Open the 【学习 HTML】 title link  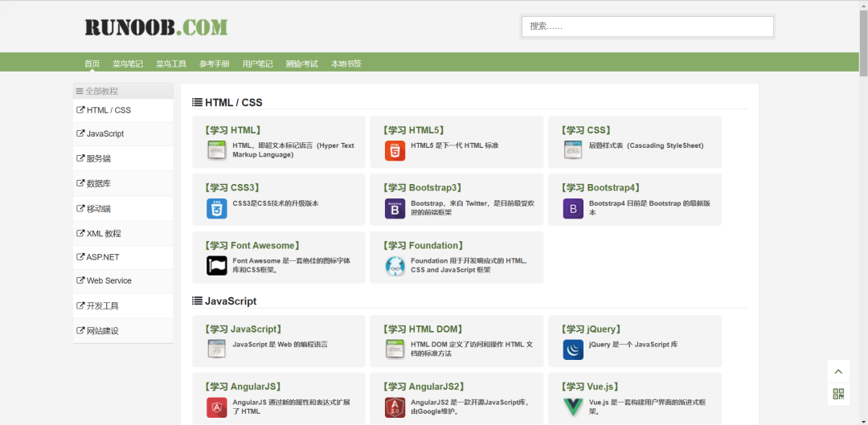tap(232, 130)
